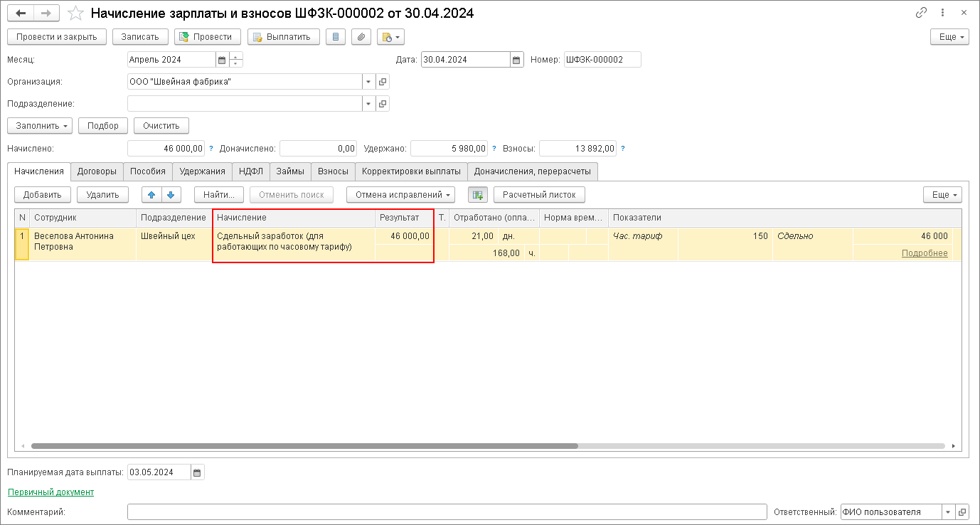Expand the Ответственный dropdown list
980x525 pixels.
[949, 511]
